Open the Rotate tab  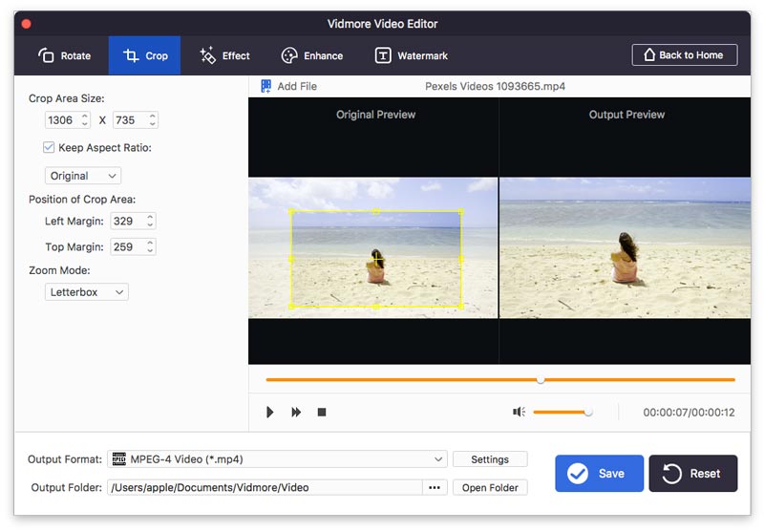64,55
